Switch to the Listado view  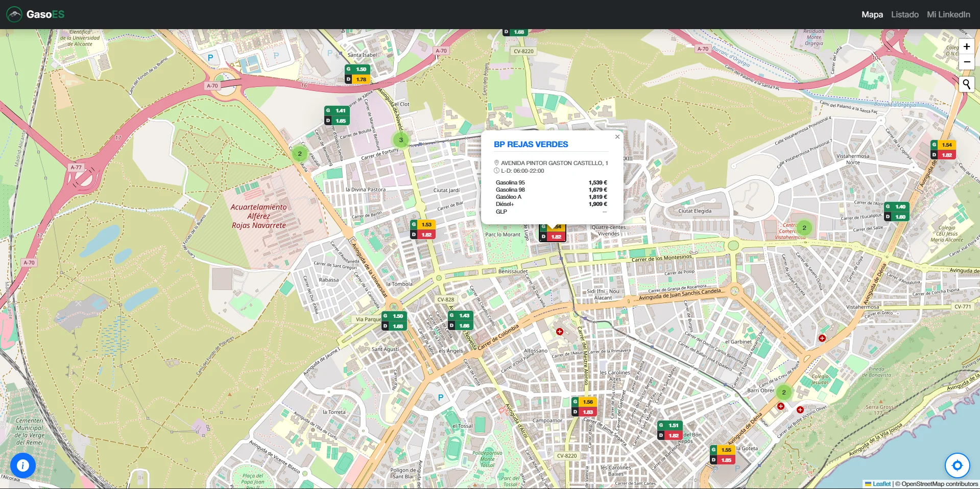click(904, 14)
